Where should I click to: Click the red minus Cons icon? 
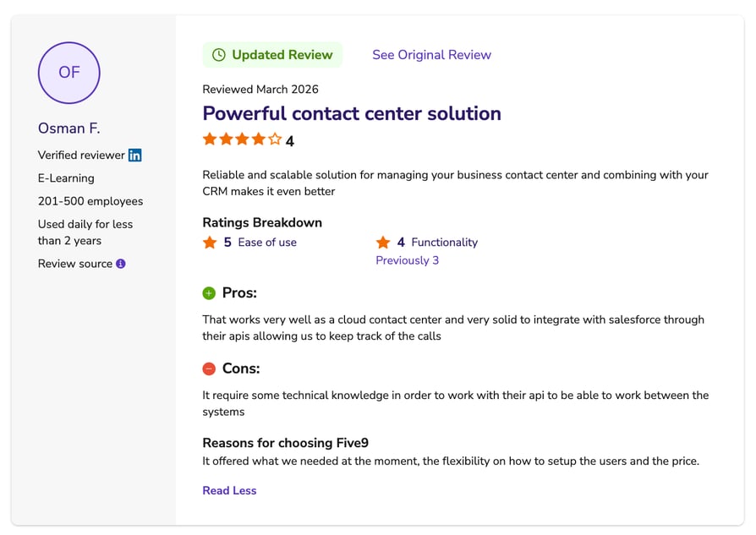point(209,368)
